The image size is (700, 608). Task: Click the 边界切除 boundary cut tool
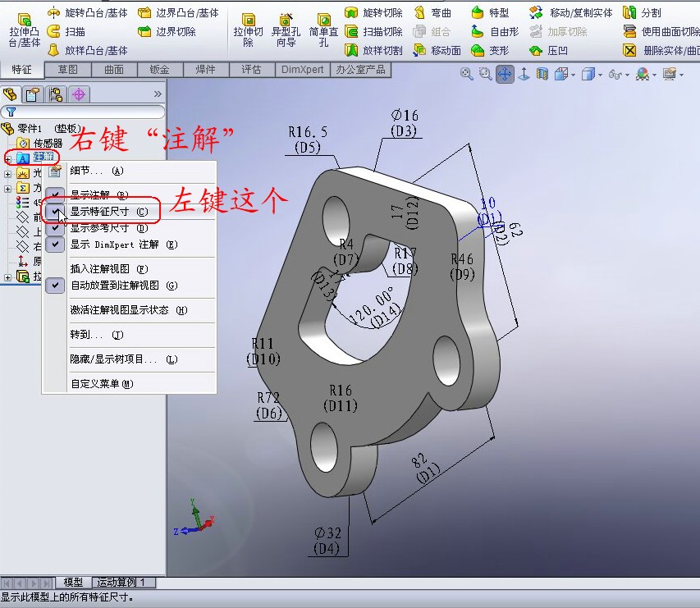click(167, 32)
